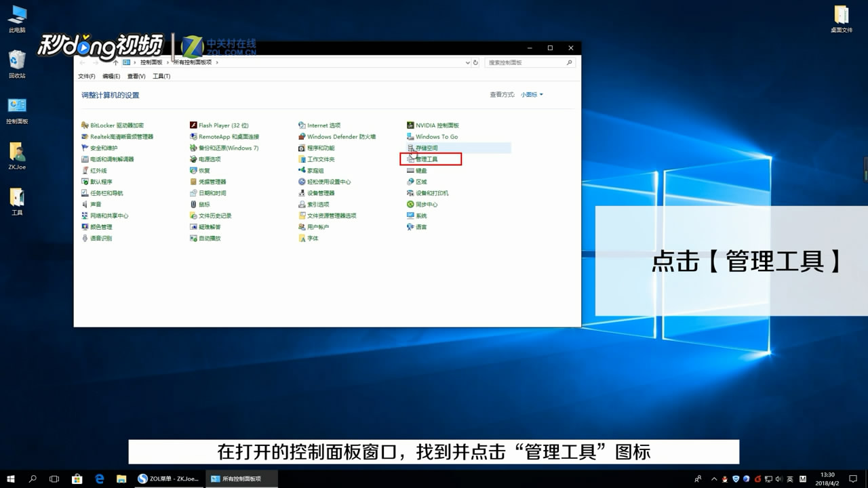The image size is (868, 488).
Task: Open Task View on taskbar
Action: click(x=54, y=479)
